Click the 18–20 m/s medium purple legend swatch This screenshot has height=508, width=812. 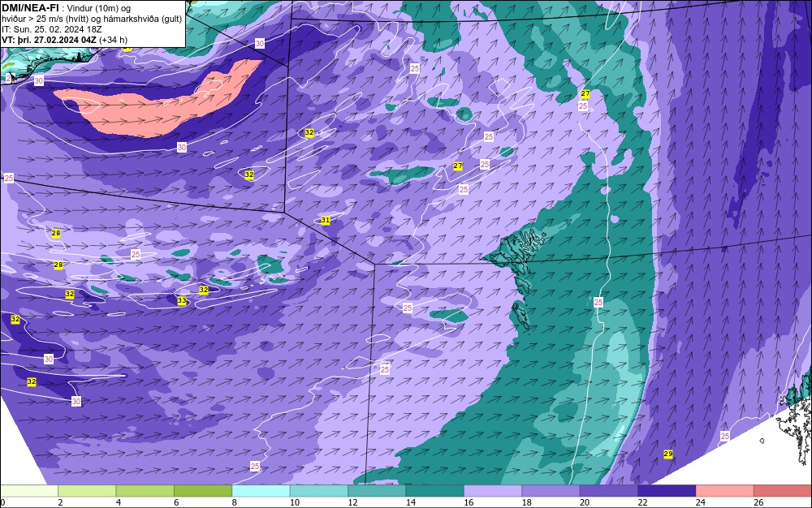[551, 491]
